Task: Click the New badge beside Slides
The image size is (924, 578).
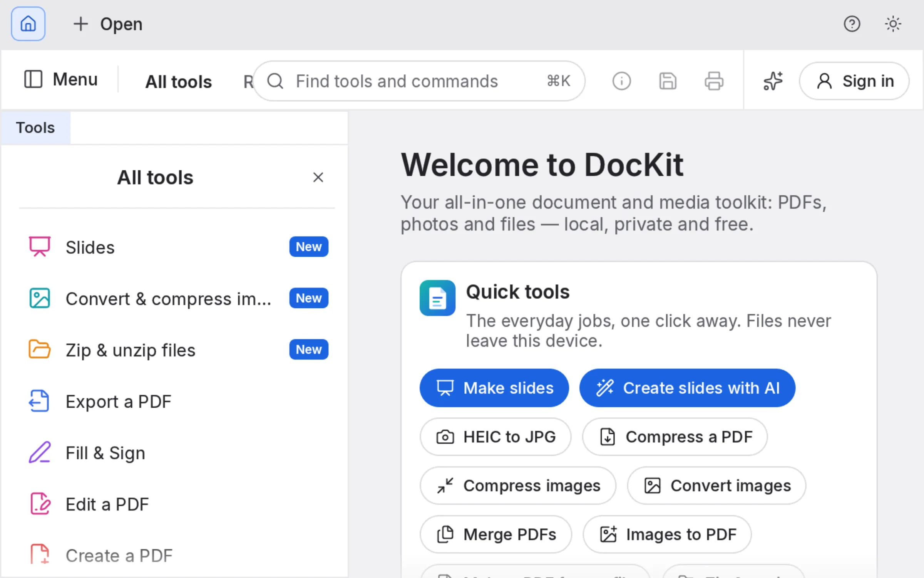Action: coord(309,247)
